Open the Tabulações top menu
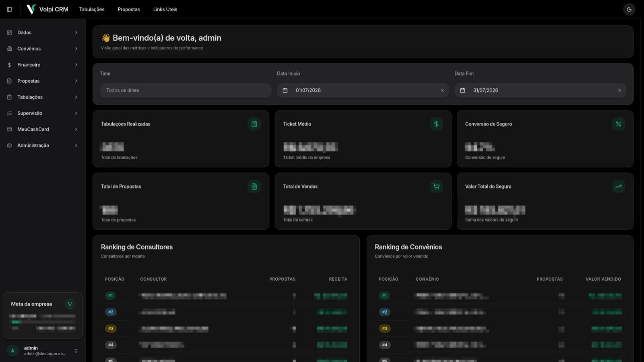Viewport: 644px width, 362px height. click(x=92, y=9)
